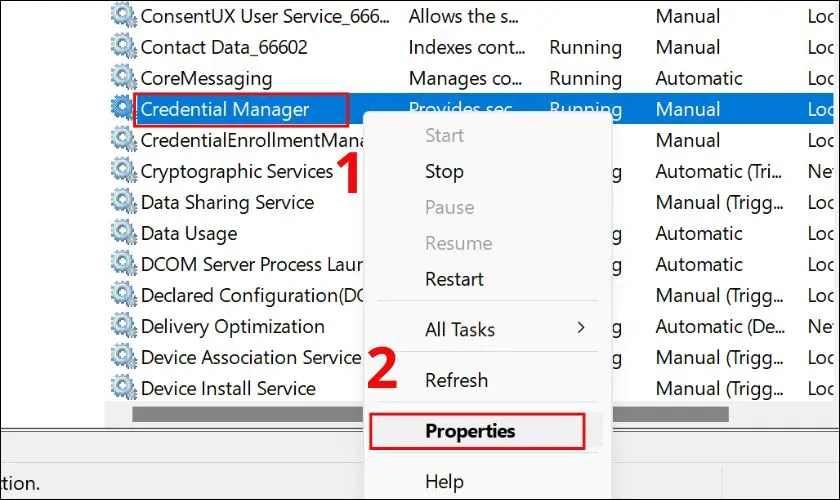Select the CredentialEnrollmentManager service entry
The height and width of the screenshot is (500, 840).
(250, 140)
